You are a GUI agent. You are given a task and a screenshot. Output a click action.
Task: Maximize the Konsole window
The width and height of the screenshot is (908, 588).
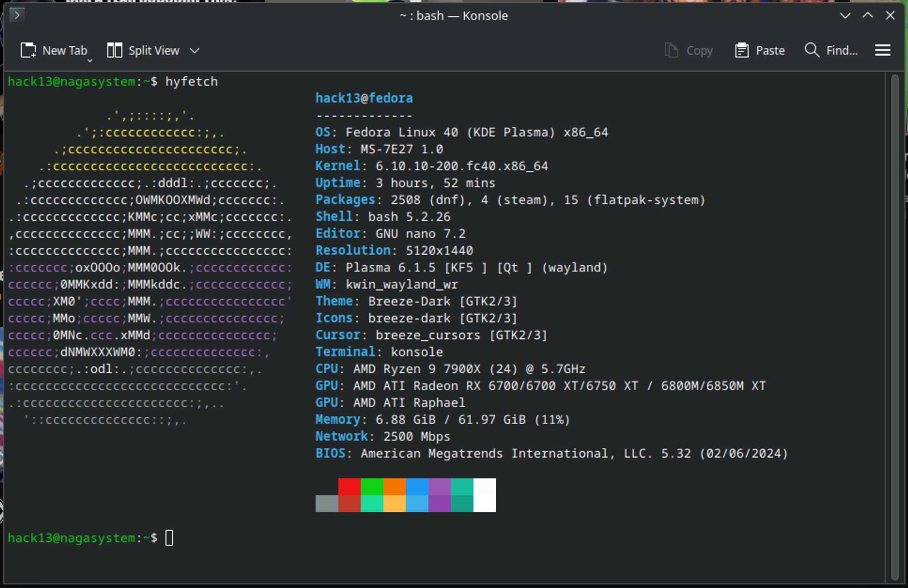(x=868, y=15)
